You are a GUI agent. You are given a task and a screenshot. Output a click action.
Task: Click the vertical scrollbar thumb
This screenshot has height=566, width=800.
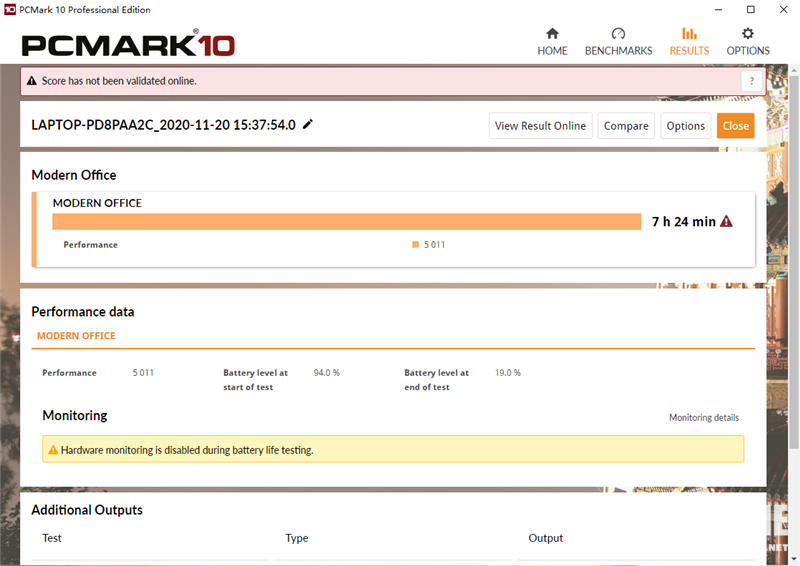tap(794, 262)
